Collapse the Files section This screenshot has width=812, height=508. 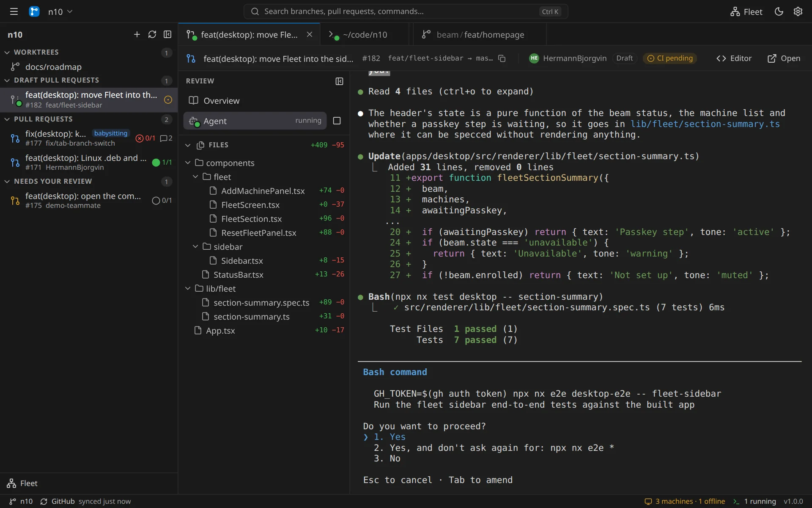(x=188, y=145)
